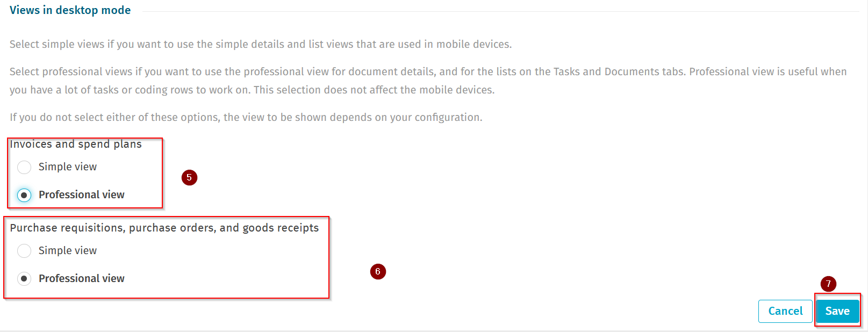This screenshot has height=332, width=868.
Task: Click the numbered step 6 marker circle
Action: point(378,271)
